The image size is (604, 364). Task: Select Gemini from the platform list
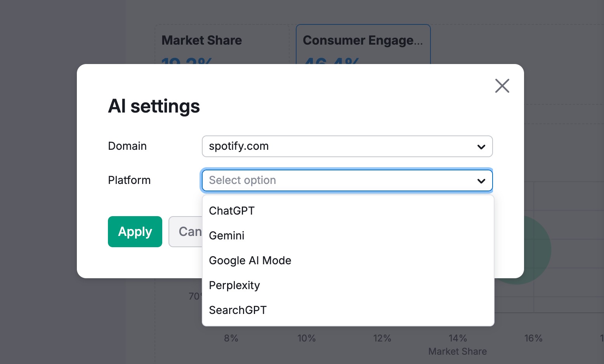tap(227, 236)
